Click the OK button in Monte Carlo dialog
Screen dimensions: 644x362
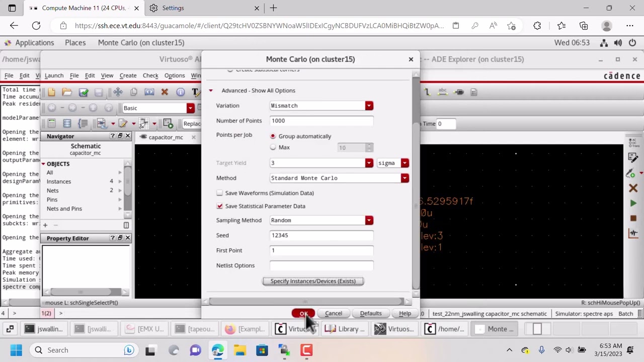(303, 313)
